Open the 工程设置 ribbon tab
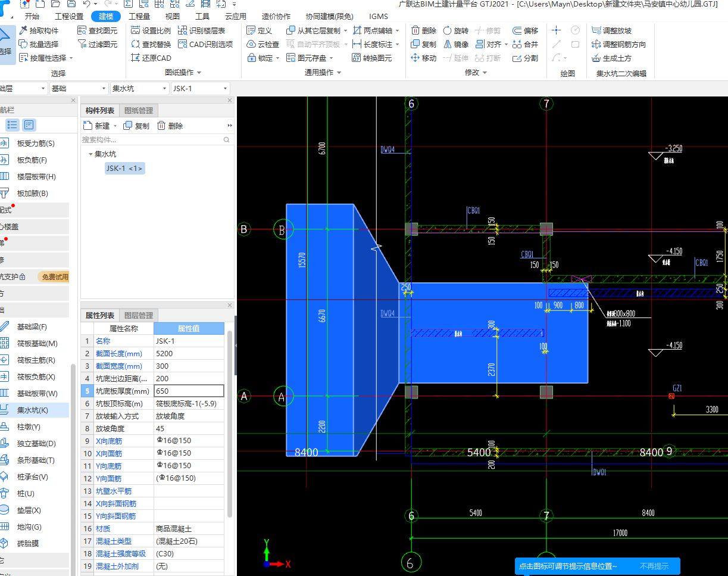Viewport: 728px width, 576px height. (68, 16)
